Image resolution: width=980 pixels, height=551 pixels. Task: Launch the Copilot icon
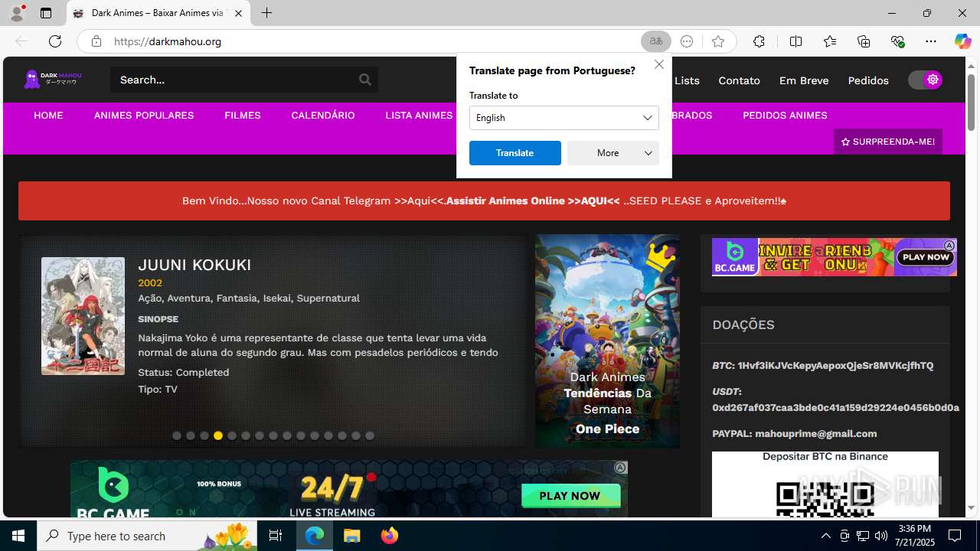962,41
